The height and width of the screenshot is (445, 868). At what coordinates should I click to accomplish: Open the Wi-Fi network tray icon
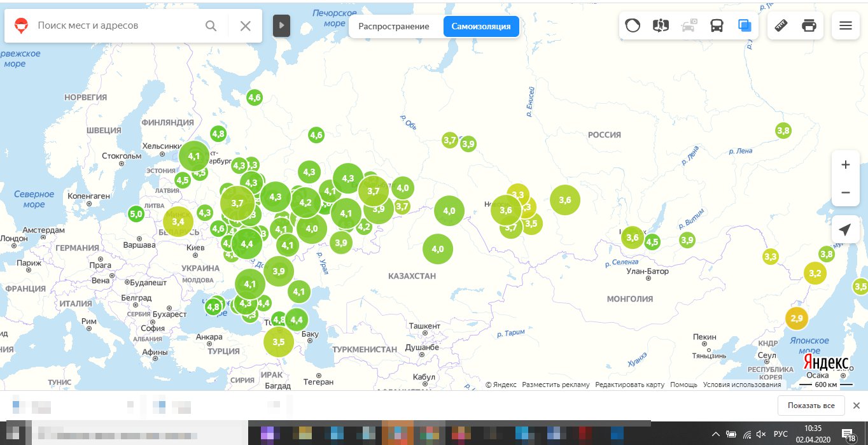click(747, 434)
